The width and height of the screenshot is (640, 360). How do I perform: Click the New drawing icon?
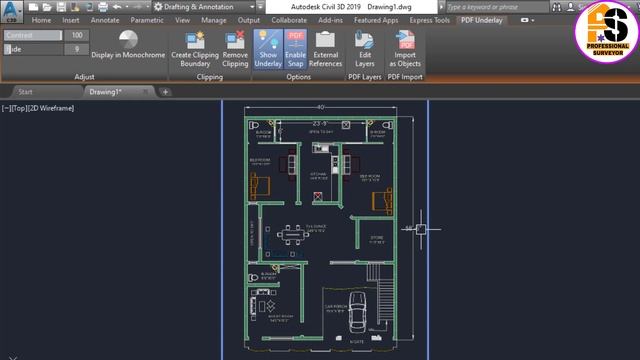tap(33, 7)
